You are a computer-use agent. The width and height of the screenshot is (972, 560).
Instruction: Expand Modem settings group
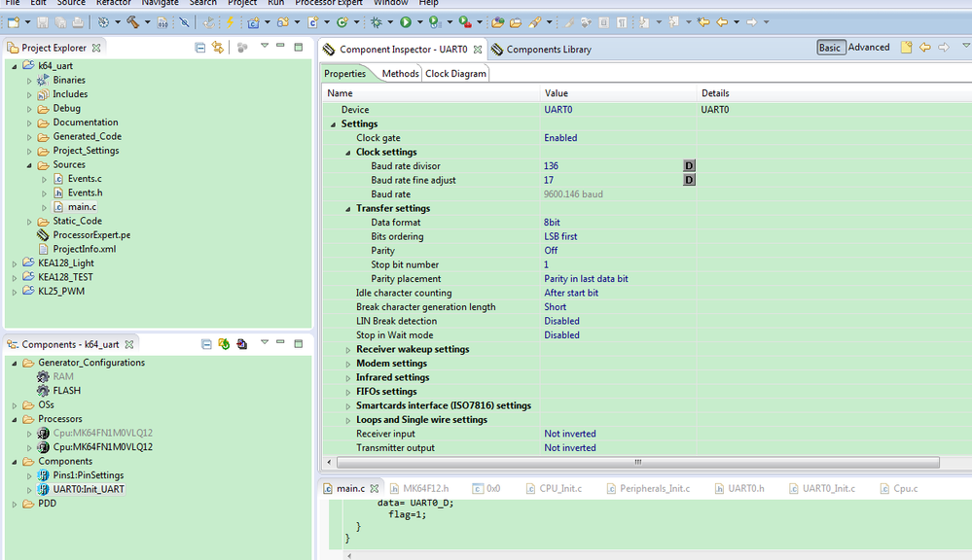click(x=347, y=365)
